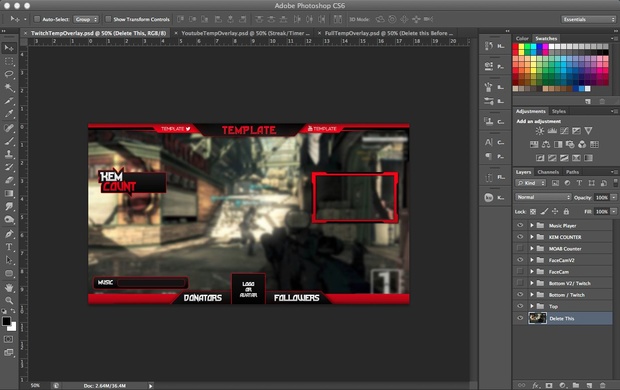
Task: Open the layer Kind filter dropdown
Action: (531, 183)
